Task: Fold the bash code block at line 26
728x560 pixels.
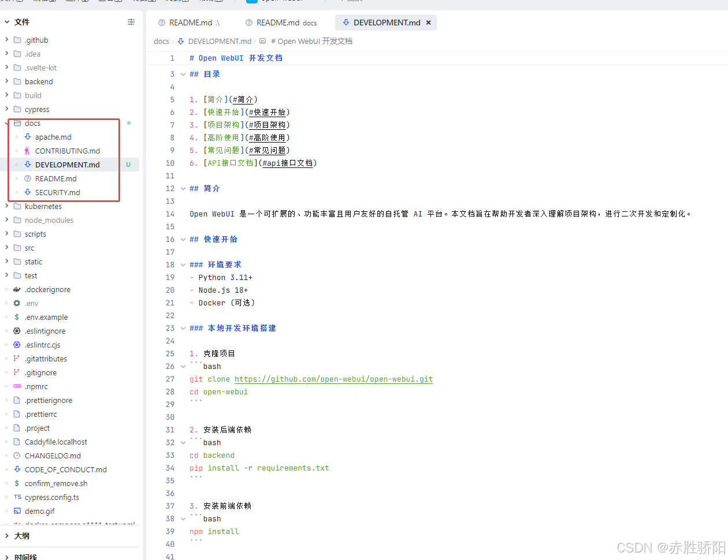Action: (183, 367)
